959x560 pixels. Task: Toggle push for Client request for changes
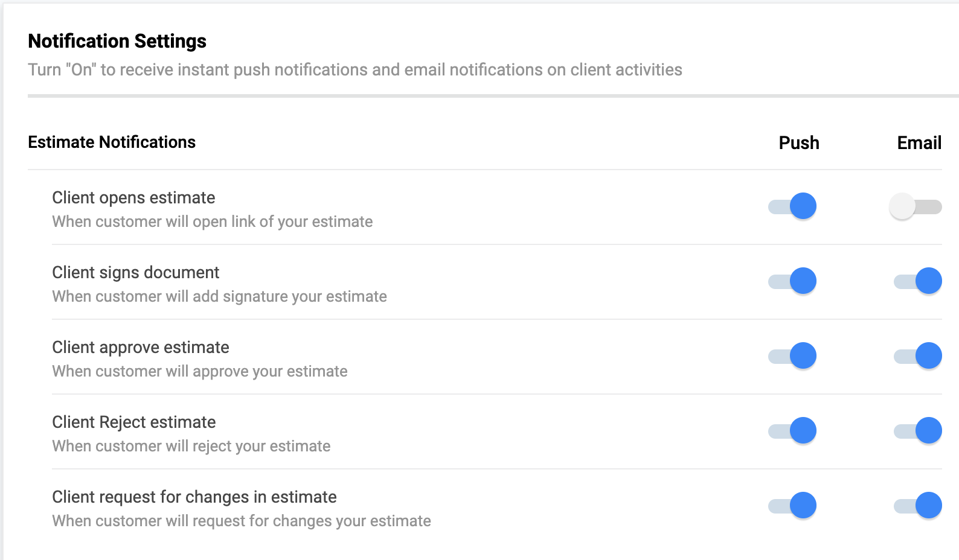point(792,506)
